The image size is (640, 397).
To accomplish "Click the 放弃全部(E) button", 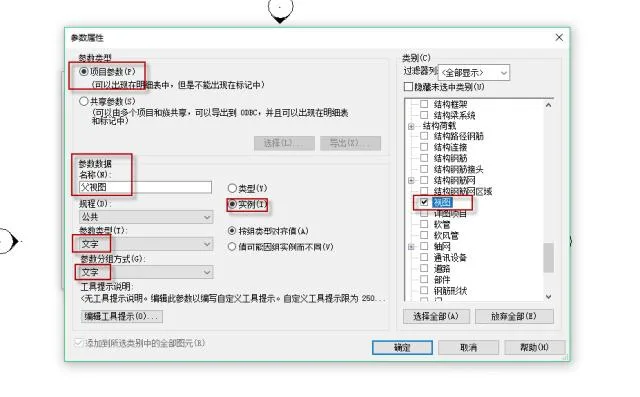I will [x=514, y=316].
